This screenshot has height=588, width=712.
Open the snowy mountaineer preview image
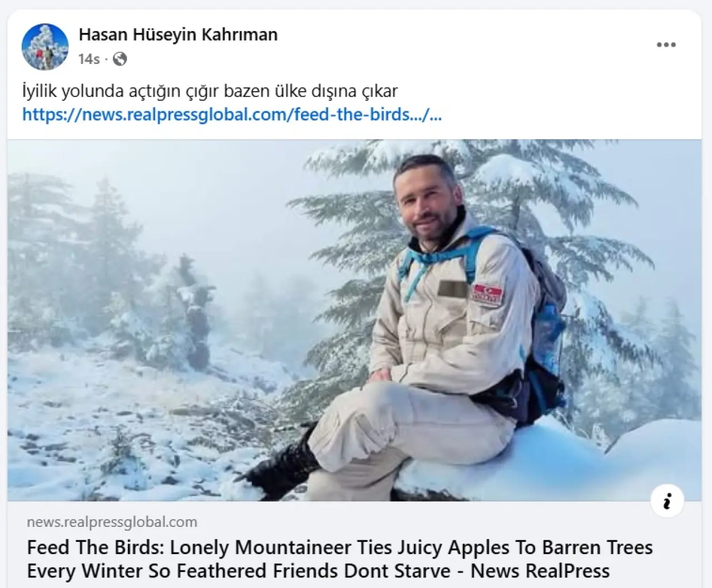tap(354, 320)
